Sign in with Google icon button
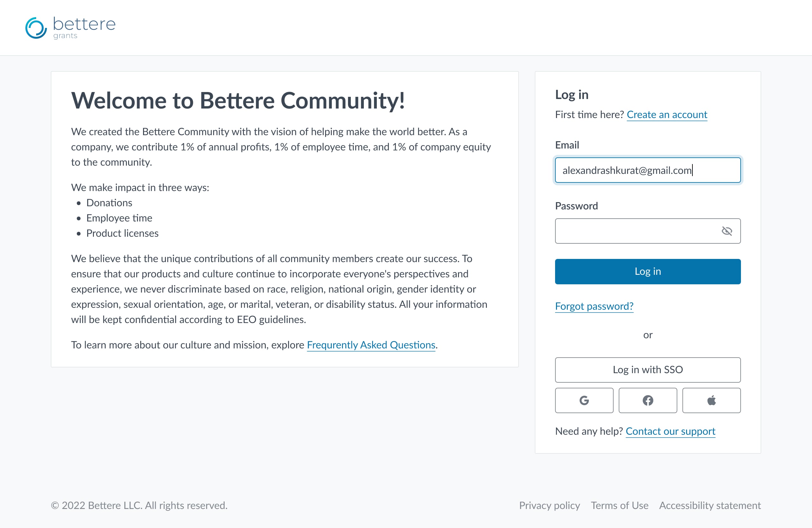 tap(584, 400)
